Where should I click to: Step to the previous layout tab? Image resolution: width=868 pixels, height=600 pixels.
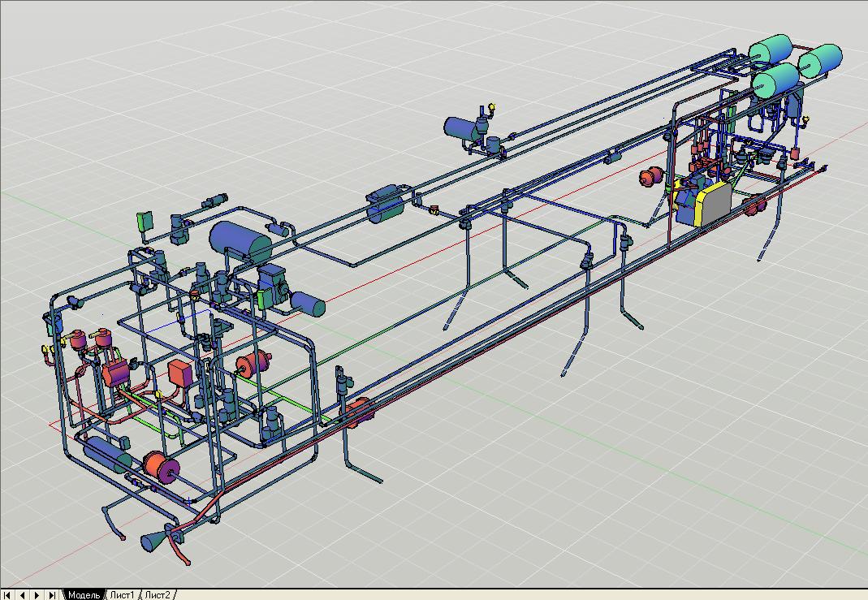22,595
